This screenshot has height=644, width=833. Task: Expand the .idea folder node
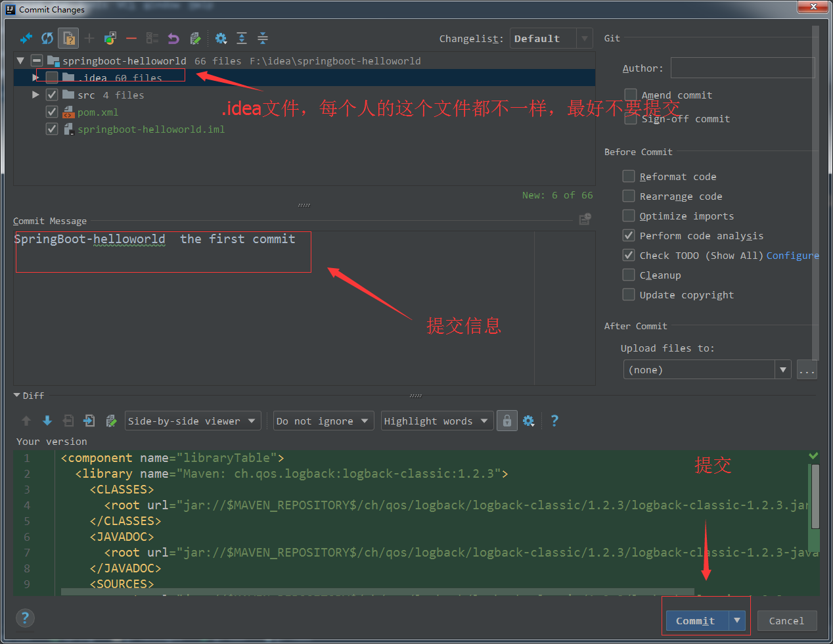pos(35,78)
